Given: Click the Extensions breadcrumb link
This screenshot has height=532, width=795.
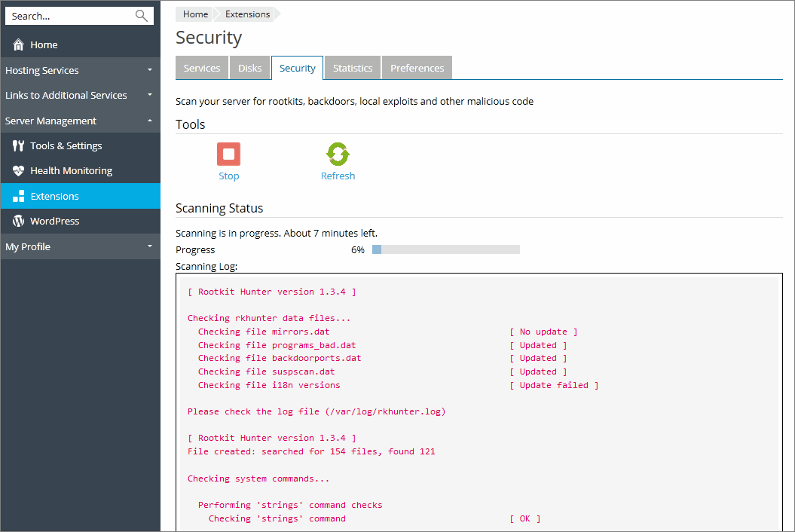Looking at the screenshot, I should (247, 14).
